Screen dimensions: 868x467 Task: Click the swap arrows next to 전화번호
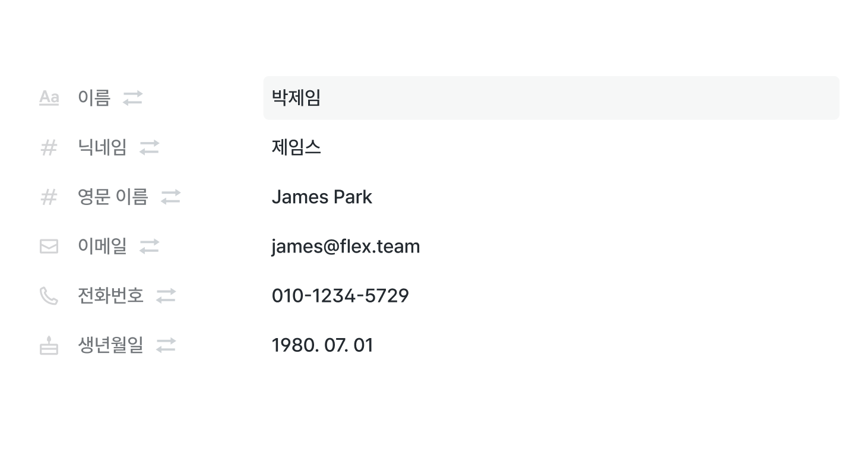click(x=166, y=295)
